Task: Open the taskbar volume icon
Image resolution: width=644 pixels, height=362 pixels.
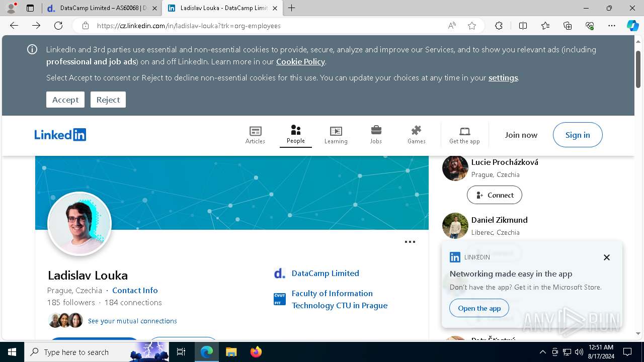Action: (579, 352)
